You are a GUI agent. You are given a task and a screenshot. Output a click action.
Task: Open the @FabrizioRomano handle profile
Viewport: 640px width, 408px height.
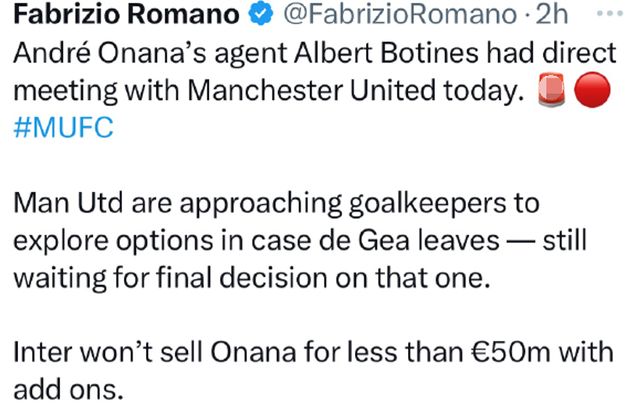pos(401,14)
